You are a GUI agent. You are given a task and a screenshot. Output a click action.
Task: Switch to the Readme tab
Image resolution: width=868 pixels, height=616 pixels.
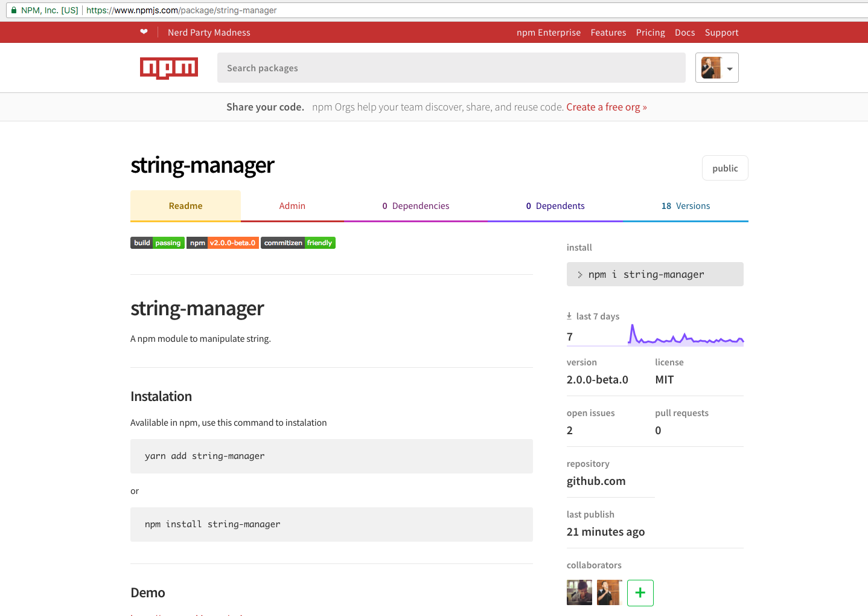point(185,206)
